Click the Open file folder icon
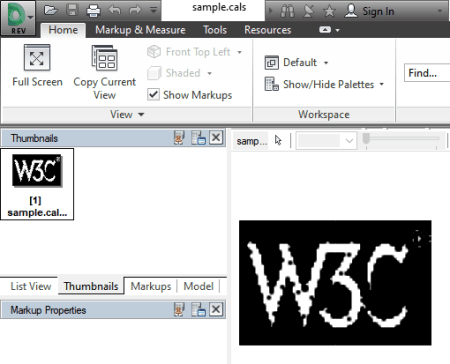 50,10
